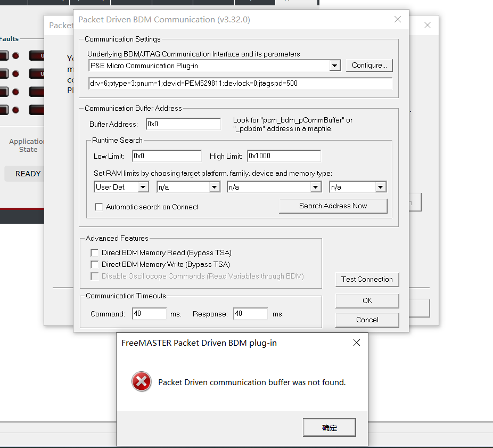Dismiss the alert by clicking 确定
493x448 pixels.
pos(329,427)
